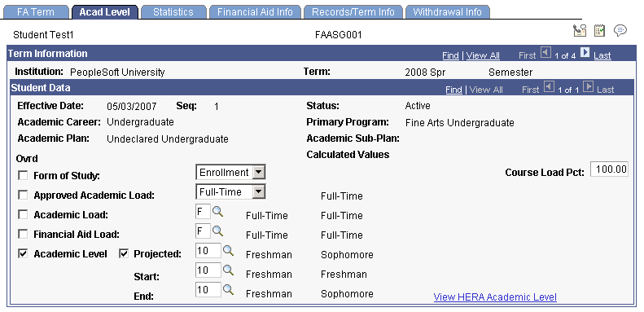Open the checklist notepad icon
Screen dimensions: 644x312
click(600, 31)
